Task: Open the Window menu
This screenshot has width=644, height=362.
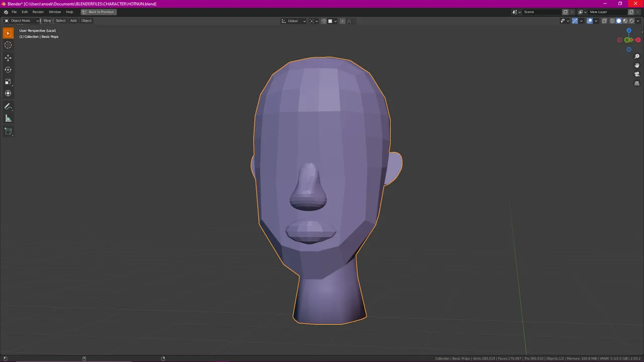Action: (55, 12)
